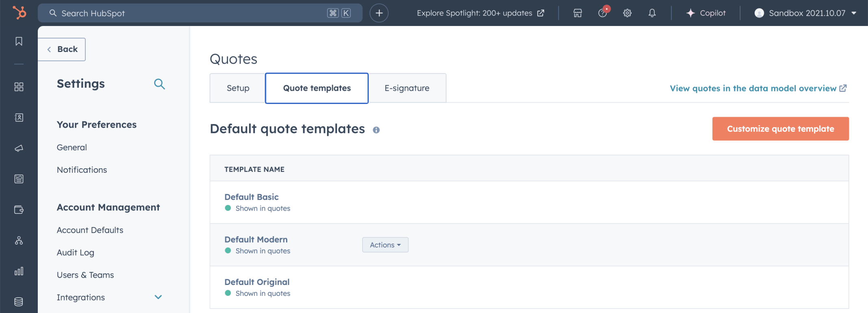Click the Settings search magnifier icon

[x=159, y=84]
